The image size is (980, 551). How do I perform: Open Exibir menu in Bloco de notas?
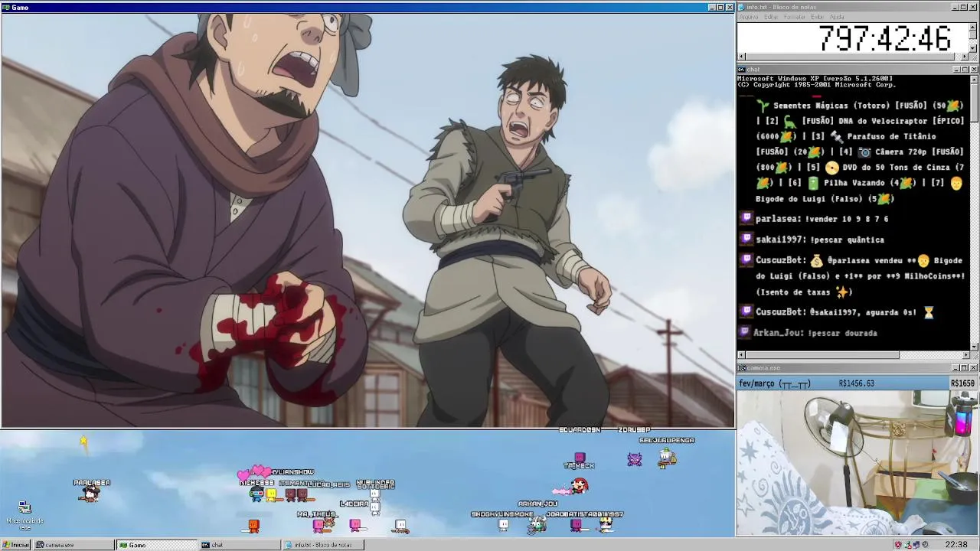coord(818,17)
